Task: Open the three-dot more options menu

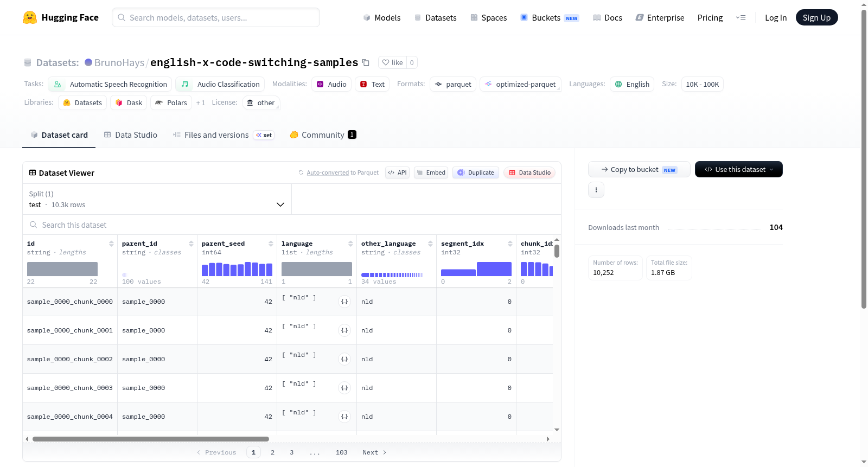Action: tap(596, 190)
